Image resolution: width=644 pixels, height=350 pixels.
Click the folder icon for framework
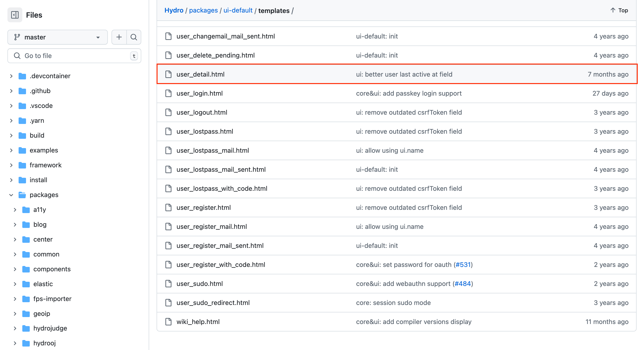coord(22,165)
